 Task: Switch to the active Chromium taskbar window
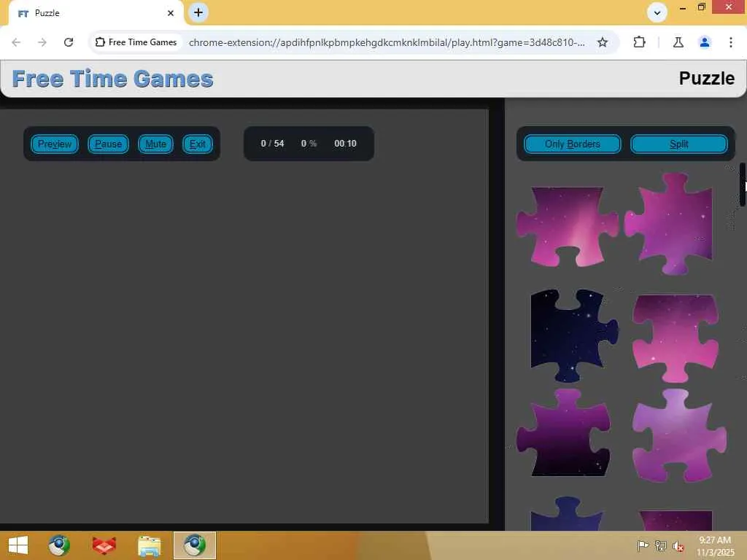(194, 545)
